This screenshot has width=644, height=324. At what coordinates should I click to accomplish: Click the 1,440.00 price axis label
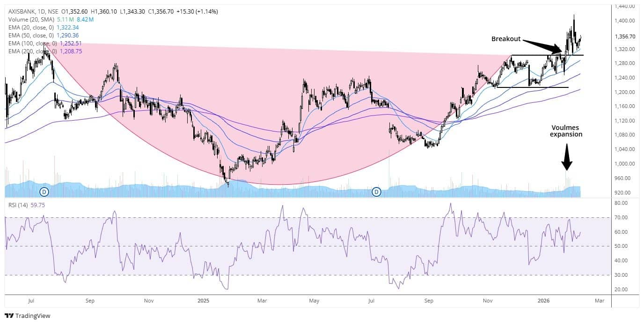pos(625,6)
